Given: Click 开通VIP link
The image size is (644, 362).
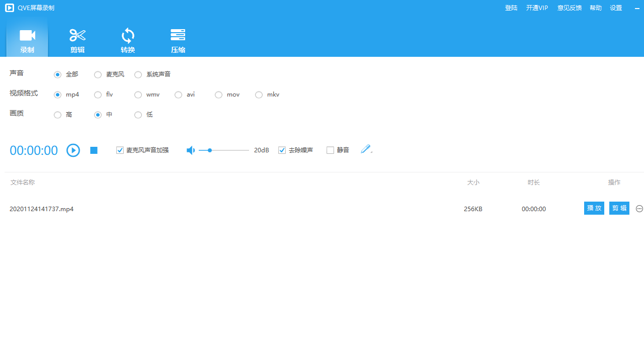Looking at the screenshot, I should tap(537, 8).
